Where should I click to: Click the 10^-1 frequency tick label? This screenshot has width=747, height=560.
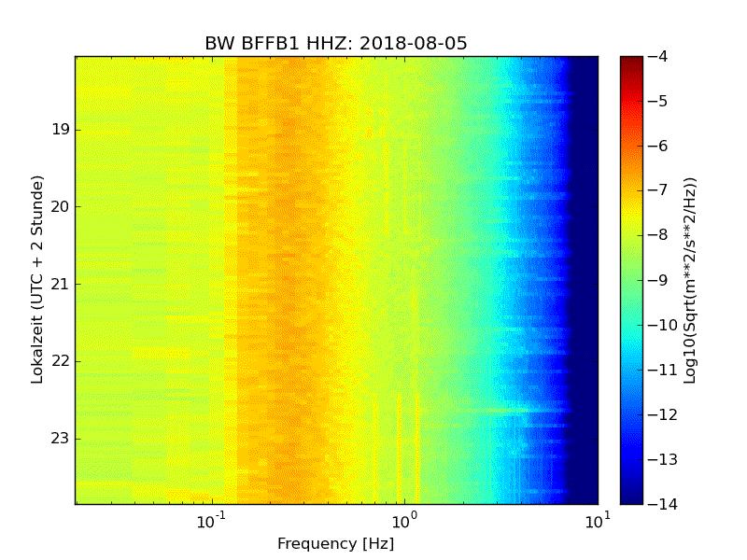(211, 521)
